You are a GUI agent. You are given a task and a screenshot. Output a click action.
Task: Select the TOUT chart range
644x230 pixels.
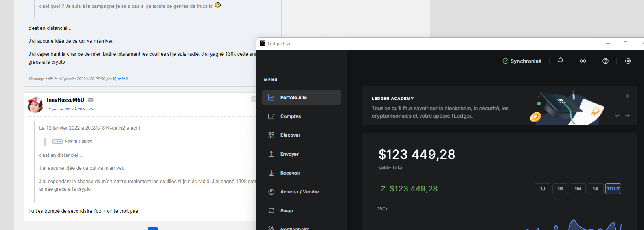613,189
